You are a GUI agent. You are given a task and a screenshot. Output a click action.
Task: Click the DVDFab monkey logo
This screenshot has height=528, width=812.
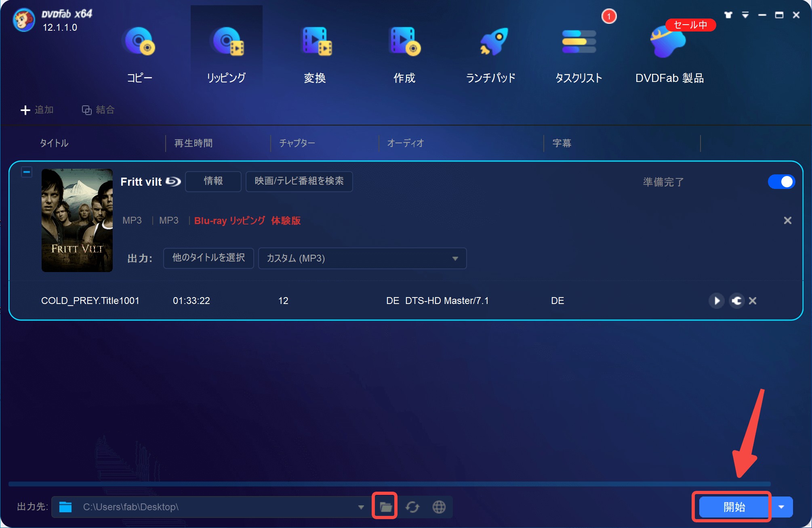[23, 19]
